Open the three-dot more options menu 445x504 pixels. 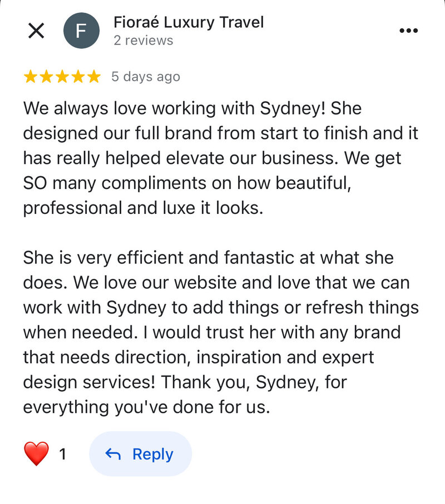[409, 31]
